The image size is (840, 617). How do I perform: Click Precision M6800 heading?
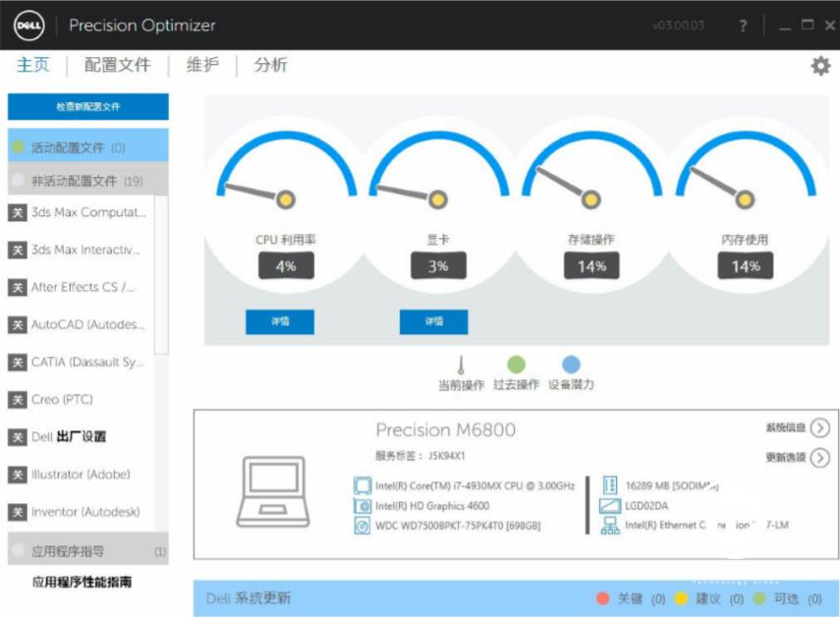(x=446, y=429)
